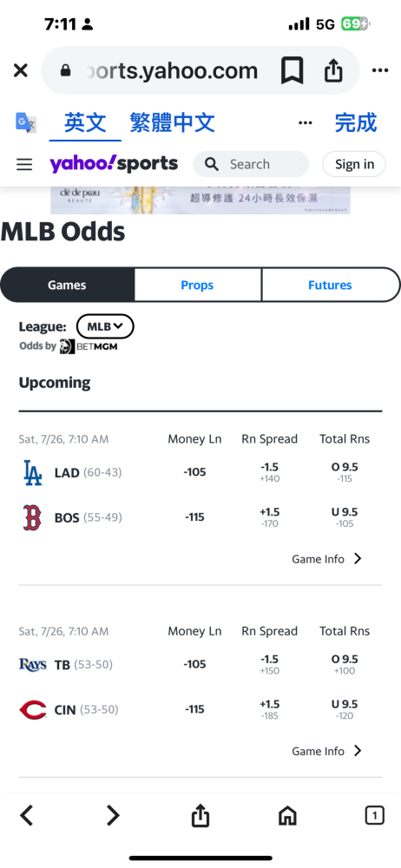
Task: Open the browser three-dot menu
Action: click(380, 70)
